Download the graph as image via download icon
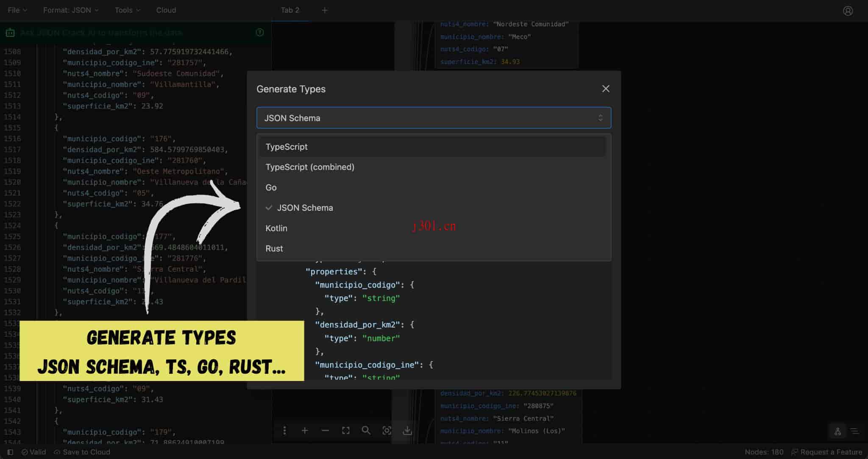Viewport: 868px width, 459px height. [407, 431]
